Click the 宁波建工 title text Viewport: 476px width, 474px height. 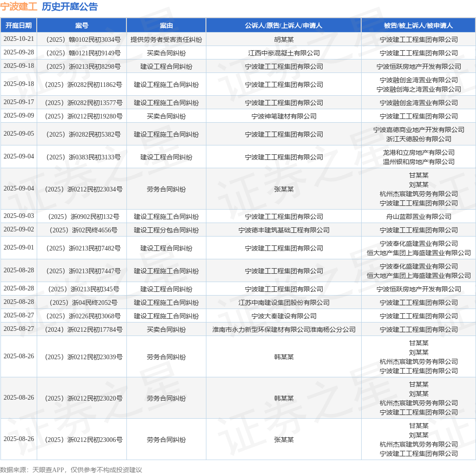click(x=19, y=7)
